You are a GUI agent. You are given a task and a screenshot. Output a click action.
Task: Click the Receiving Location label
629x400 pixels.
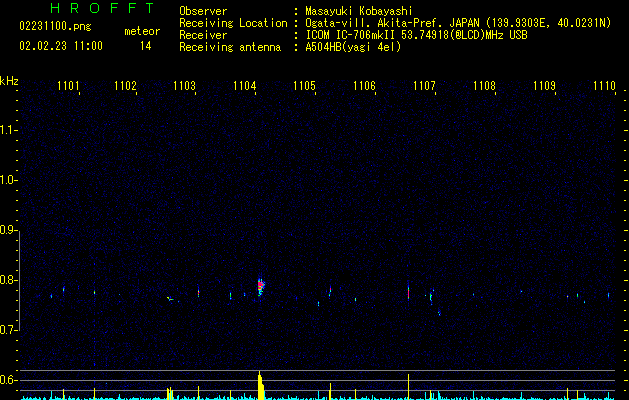coord(233,23)
